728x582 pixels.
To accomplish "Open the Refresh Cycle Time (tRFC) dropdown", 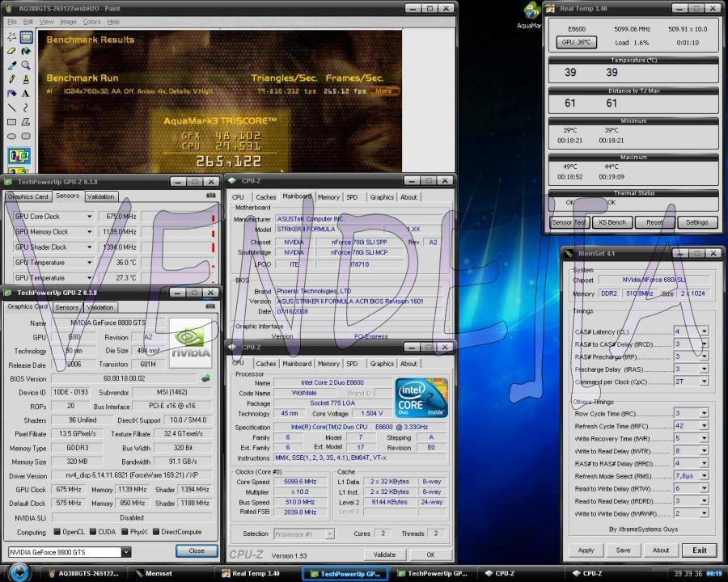I will (705, 426).
